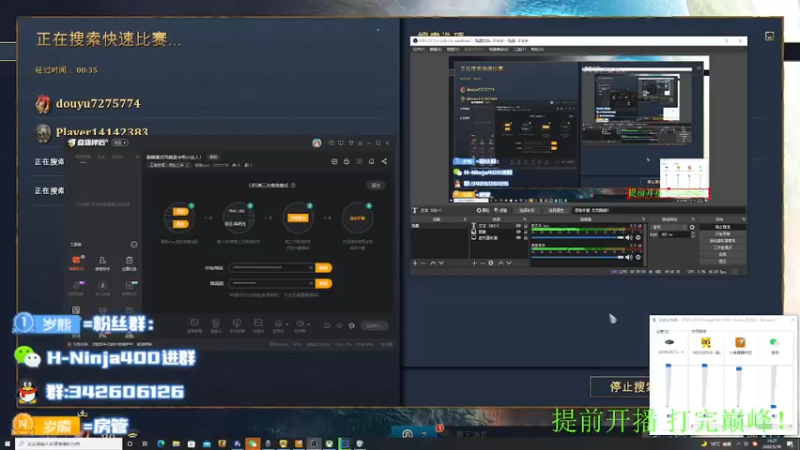Open Douyu companion version dropdown pill

[x=120, y=143]
